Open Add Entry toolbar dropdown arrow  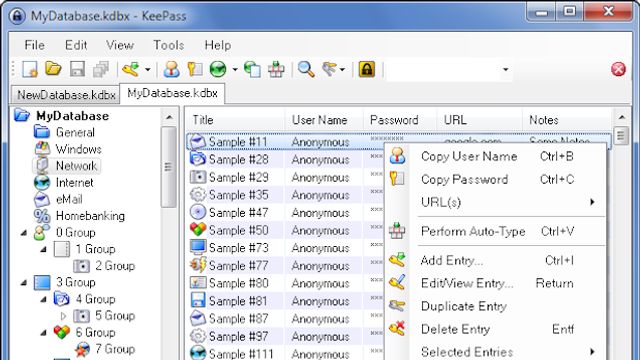[x=148, y=70]
